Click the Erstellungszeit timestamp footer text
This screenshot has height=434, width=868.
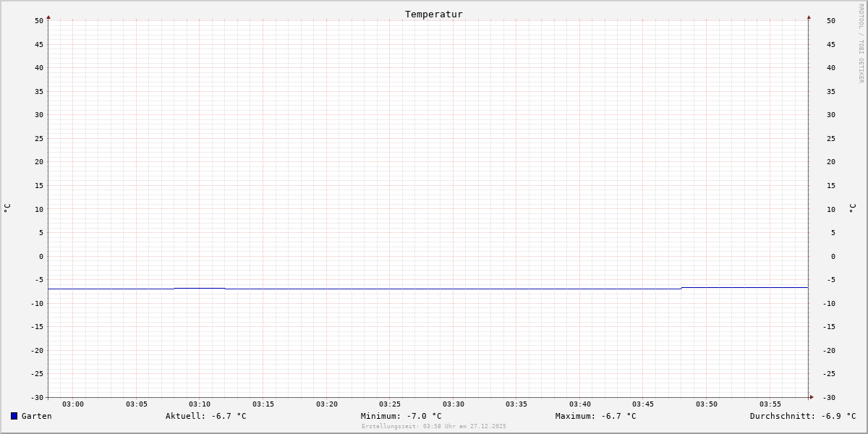434,427
